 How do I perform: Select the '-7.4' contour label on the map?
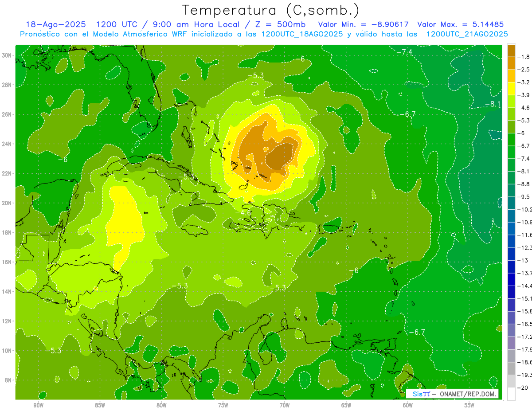point(404,52)
